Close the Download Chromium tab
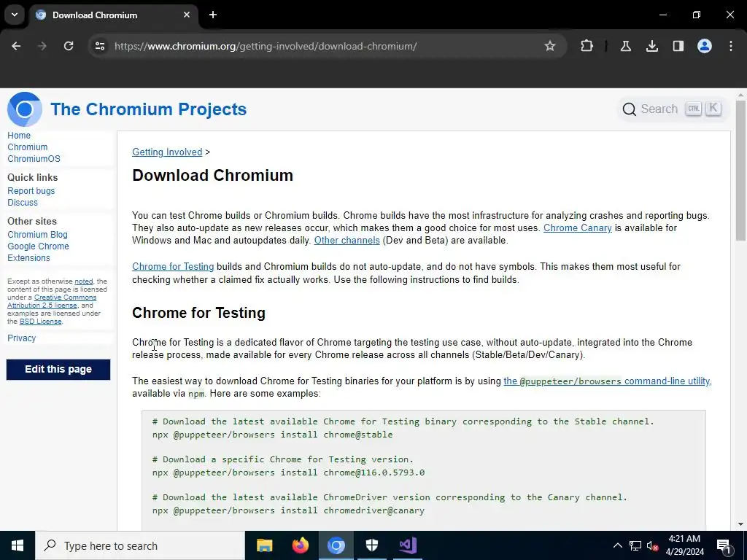The width and height of the screenshot is (747, 560). point(187,15)
